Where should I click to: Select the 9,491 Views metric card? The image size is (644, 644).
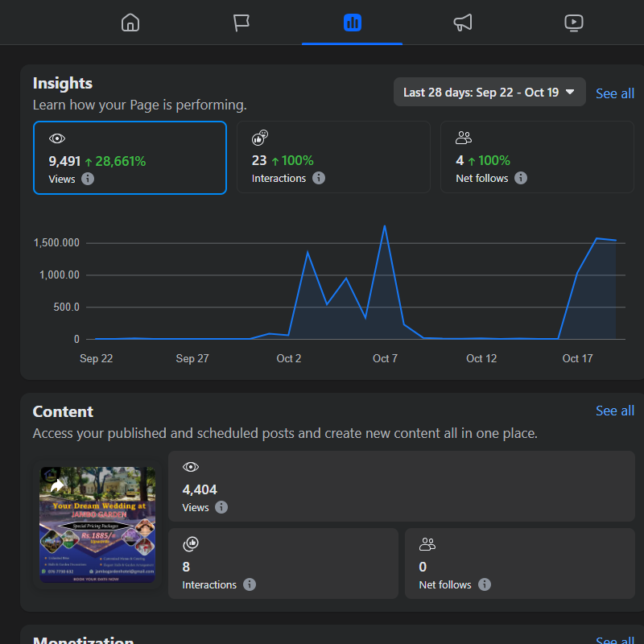(x=130, y=158)
